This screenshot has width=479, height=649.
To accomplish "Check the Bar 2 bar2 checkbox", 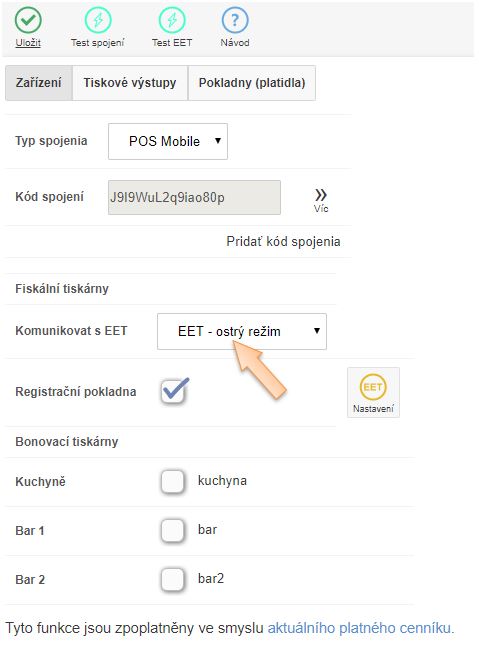I will [x=173, y=579].
